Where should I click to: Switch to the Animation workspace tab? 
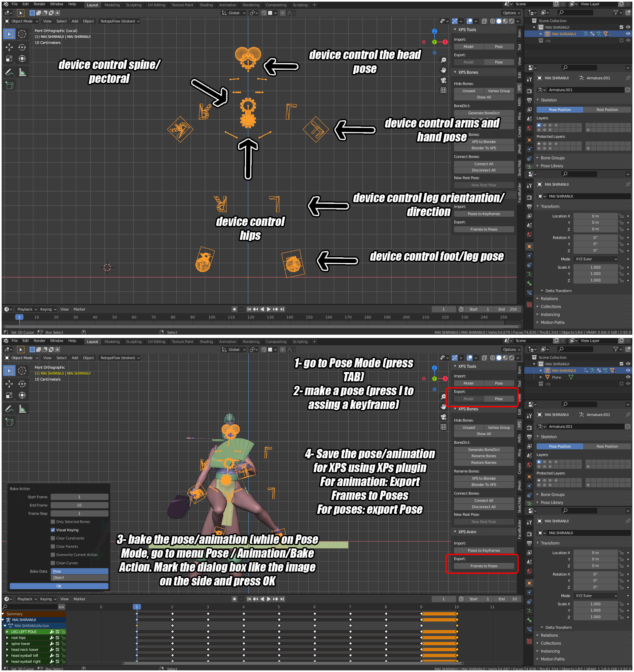click(x=228, y=5)
